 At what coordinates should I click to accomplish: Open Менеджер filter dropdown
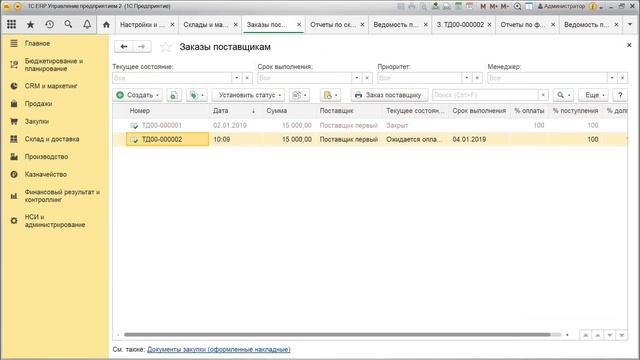612,78
